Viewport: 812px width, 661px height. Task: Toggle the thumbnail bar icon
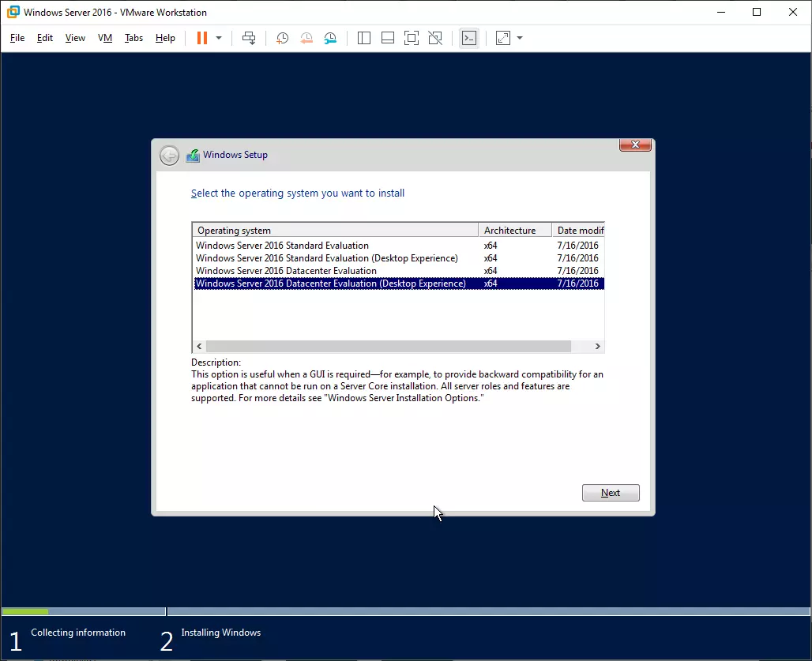(x=388, y=38)
